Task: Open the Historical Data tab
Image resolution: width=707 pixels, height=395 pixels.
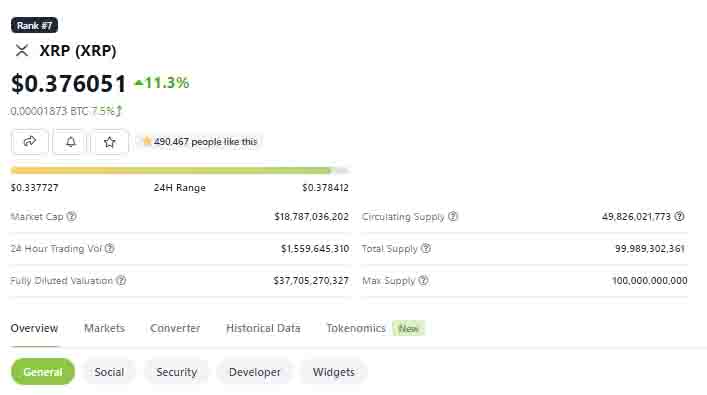Action: click(263, 328)
